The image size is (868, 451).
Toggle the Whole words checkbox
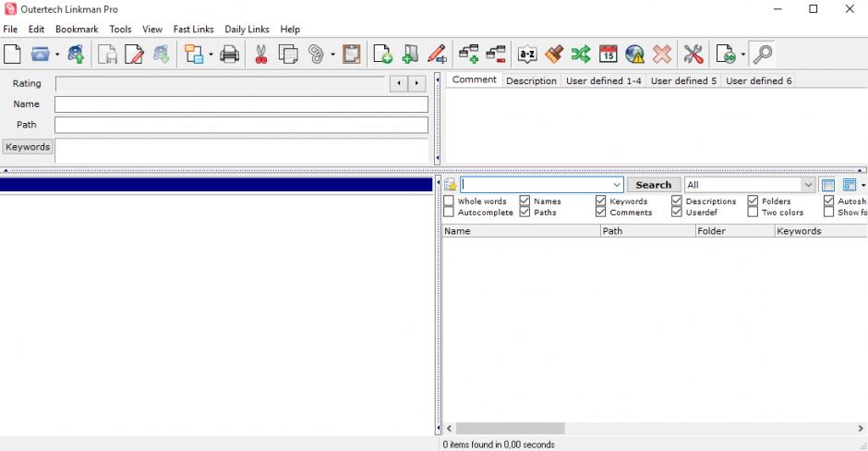pos(449,201)
